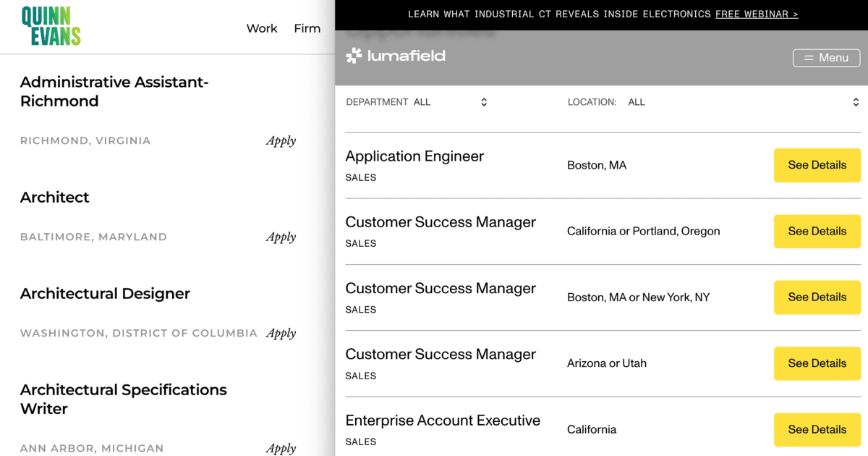See Details for Customer Success Manager in California

coord(817,231)
